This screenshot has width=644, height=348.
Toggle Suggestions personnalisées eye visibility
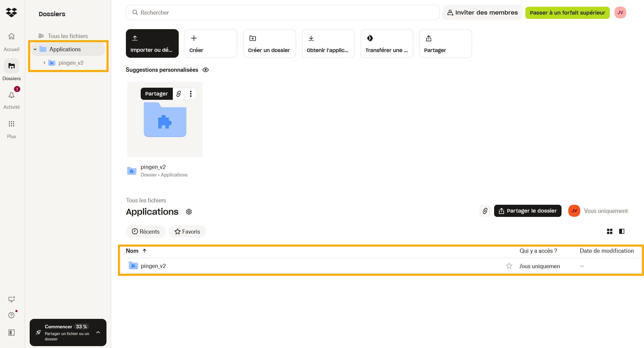click(x=206, y=70)
